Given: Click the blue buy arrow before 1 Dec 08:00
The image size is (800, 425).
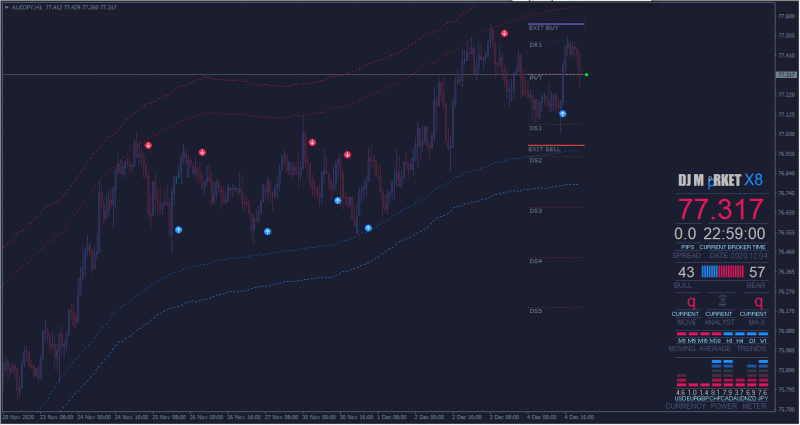Looking at the screenshot, I should click(x=368, y=228).
